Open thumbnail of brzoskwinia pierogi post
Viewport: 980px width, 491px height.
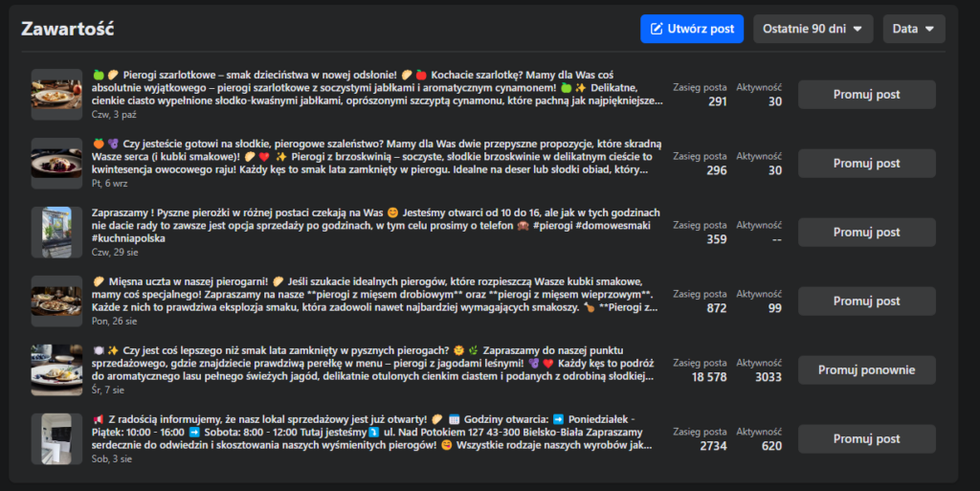pyautogui.click(x=56, y=164)
